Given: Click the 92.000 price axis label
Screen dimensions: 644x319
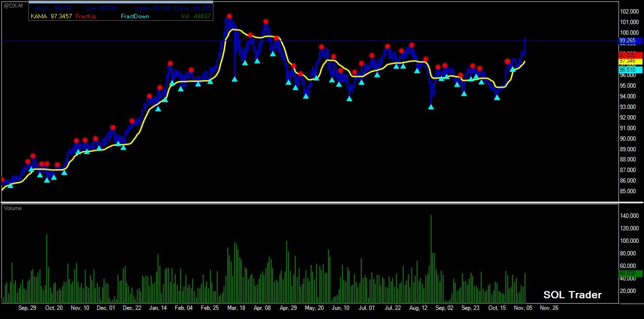Looking at the screenshot, I should click(x=629, y=118).
